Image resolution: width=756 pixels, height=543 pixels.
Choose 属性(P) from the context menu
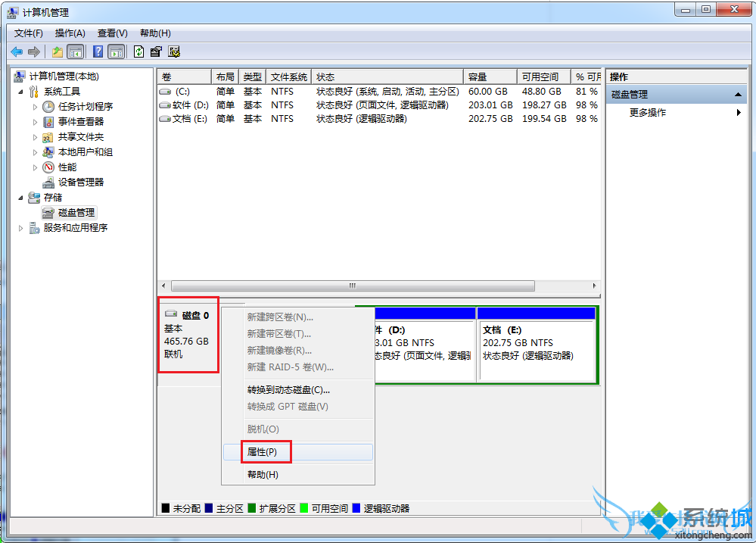pos(298,452)
